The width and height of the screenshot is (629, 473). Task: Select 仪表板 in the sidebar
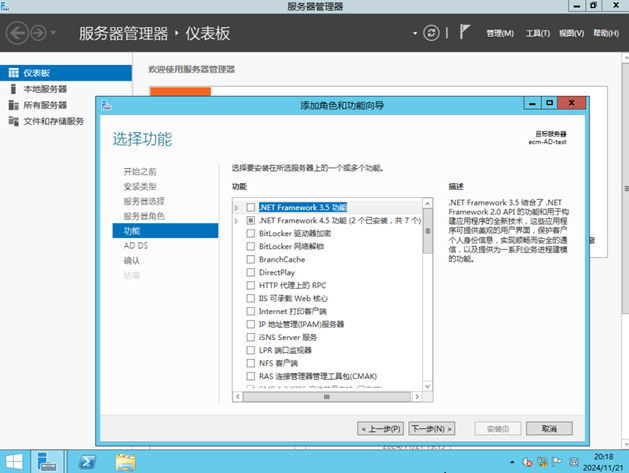(66, 73)
